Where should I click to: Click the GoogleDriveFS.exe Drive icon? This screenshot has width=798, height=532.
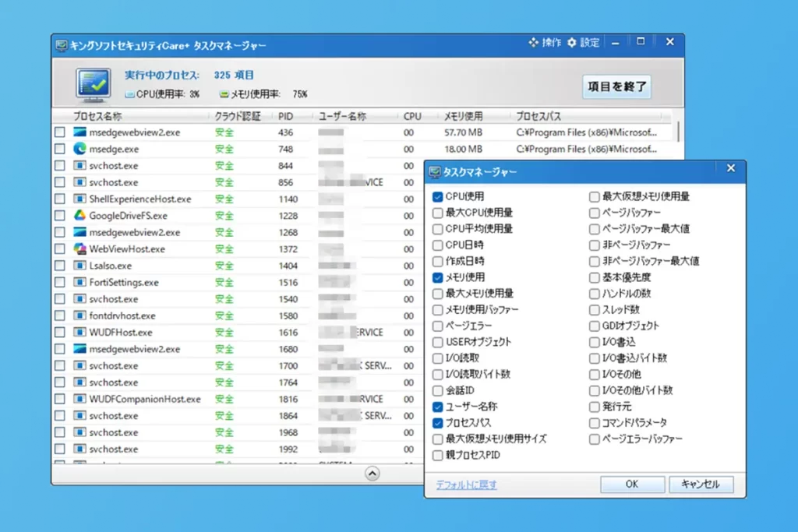[80, 215]
